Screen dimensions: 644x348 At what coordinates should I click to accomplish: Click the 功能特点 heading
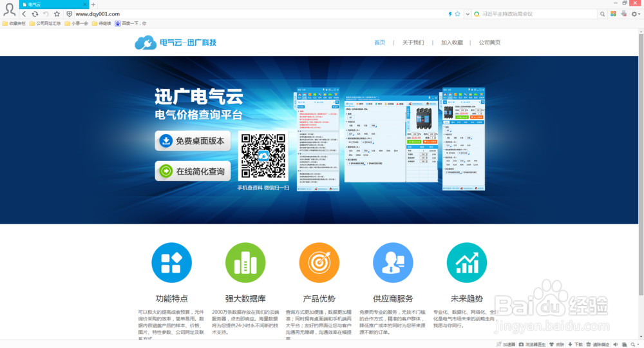tap(172, 298)
